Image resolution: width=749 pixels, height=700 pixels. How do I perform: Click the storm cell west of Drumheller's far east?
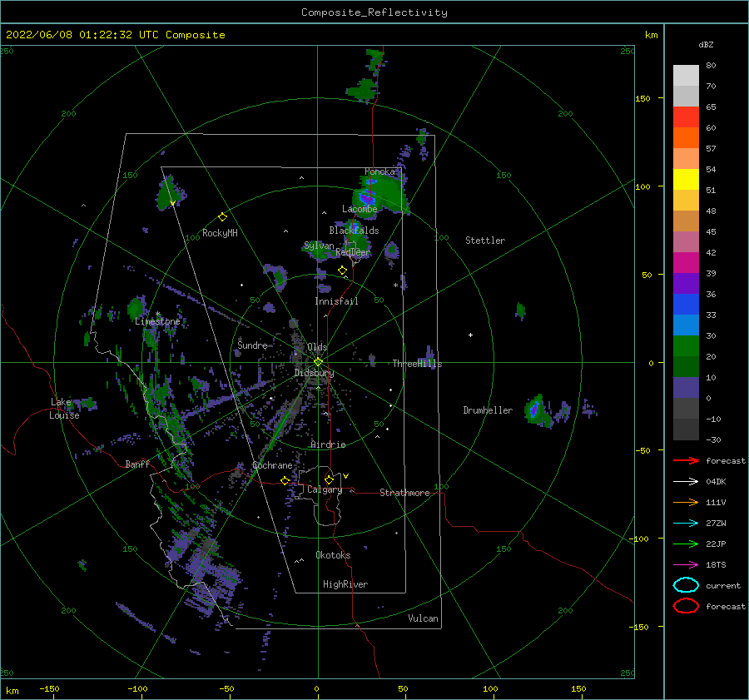click(538, 410)
